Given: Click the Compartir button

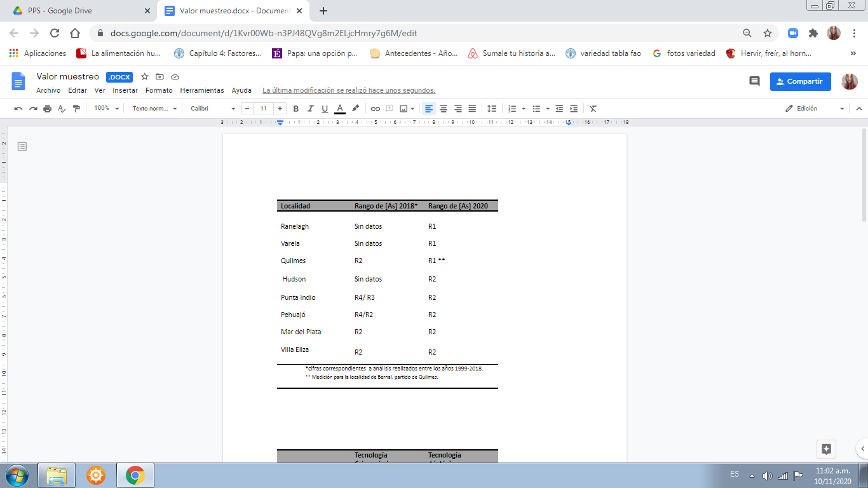Looking at the screenshot, I should pyautogui.click(x=800, y=81).
